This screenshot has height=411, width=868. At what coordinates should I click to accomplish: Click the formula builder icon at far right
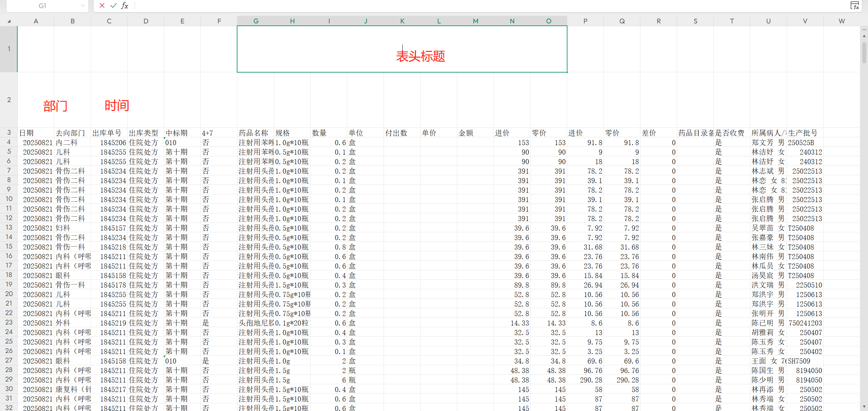tap(854, 5)
